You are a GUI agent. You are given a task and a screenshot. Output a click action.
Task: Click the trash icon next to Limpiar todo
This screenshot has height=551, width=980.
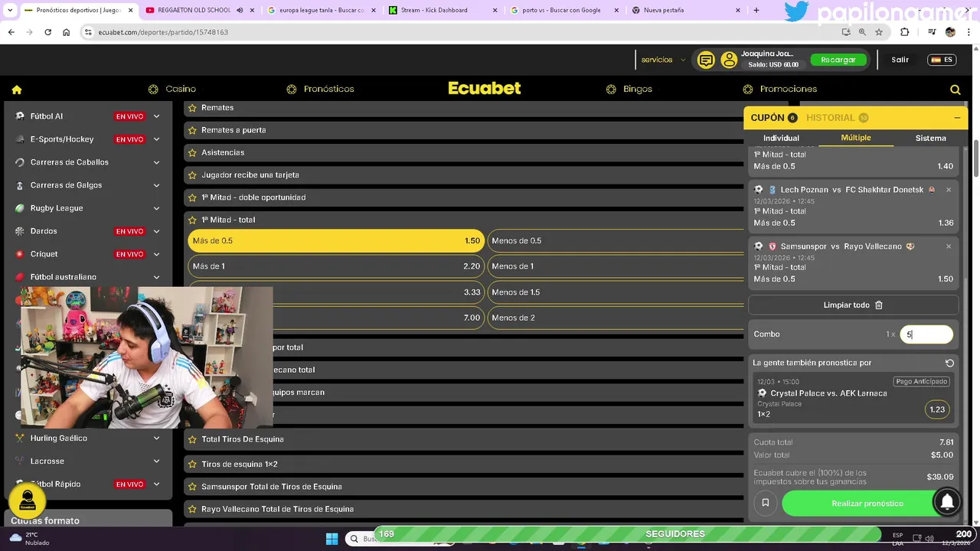pos(879,305)
